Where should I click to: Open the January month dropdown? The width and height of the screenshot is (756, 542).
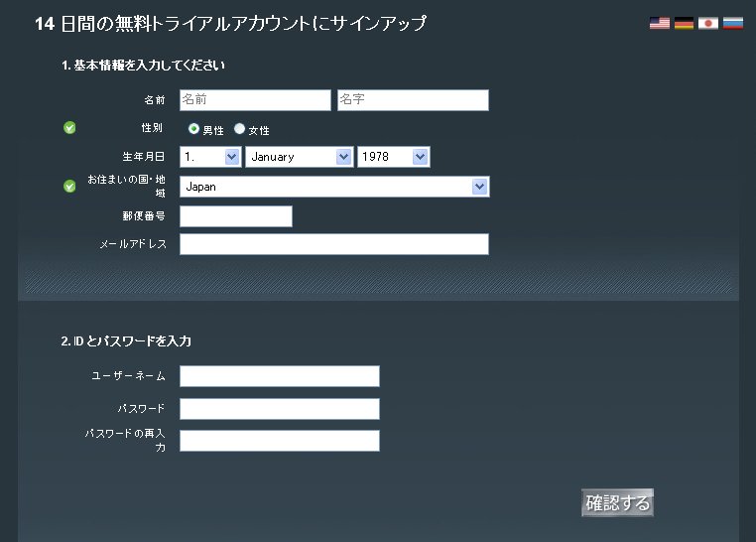299,157
